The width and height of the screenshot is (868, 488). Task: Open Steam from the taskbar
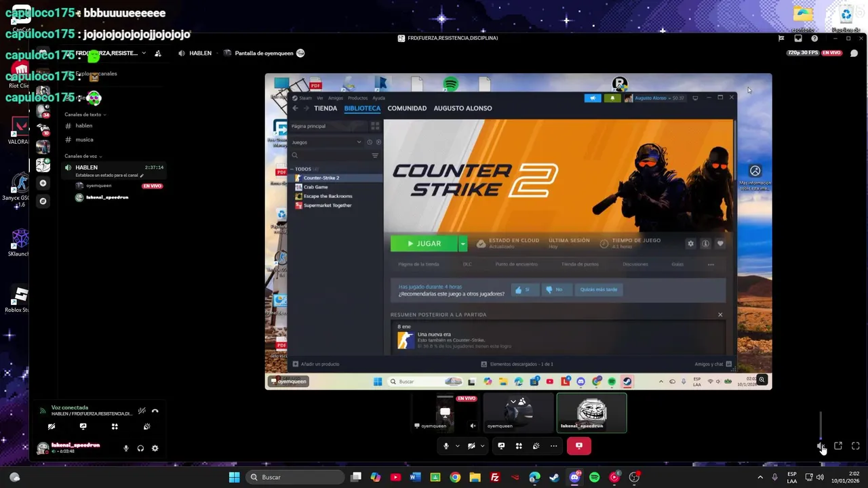point(554,477)
